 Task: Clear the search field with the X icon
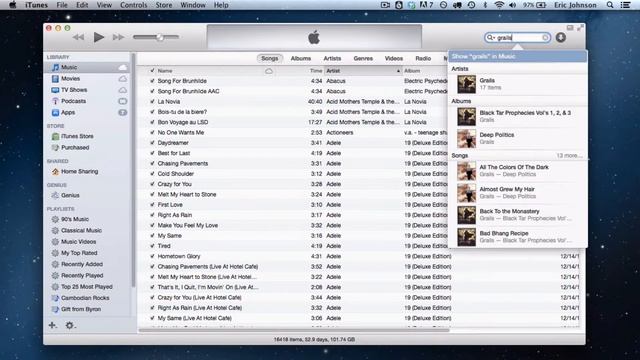(x=545, y=38)
